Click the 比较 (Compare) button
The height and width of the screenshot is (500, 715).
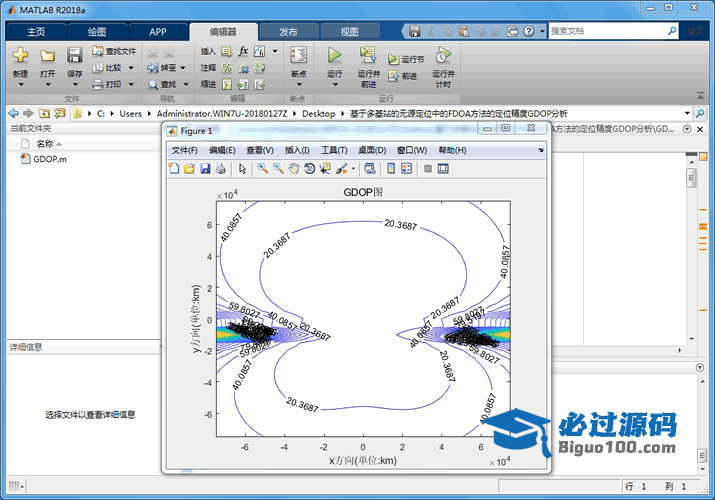click(108, 67)
